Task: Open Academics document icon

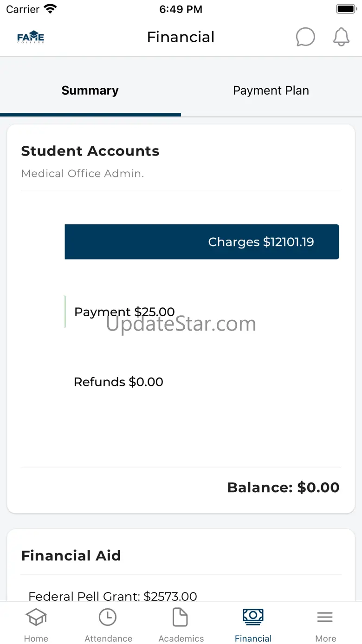Action: click(181, 618)
